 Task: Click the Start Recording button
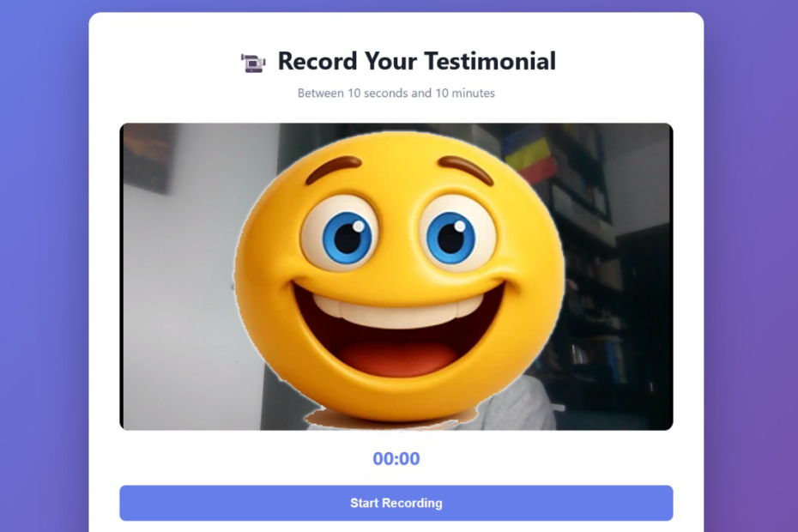click(396, 503)
